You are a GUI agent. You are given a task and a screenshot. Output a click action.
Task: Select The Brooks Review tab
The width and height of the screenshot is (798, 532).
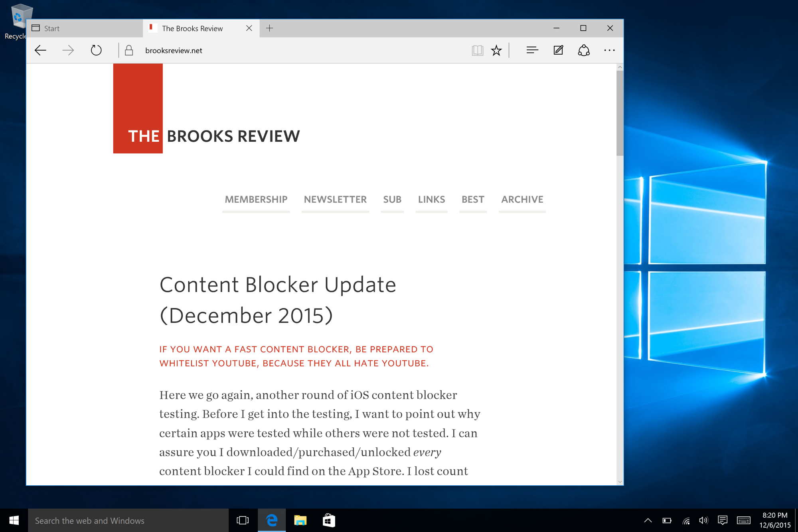click(201, 28)
